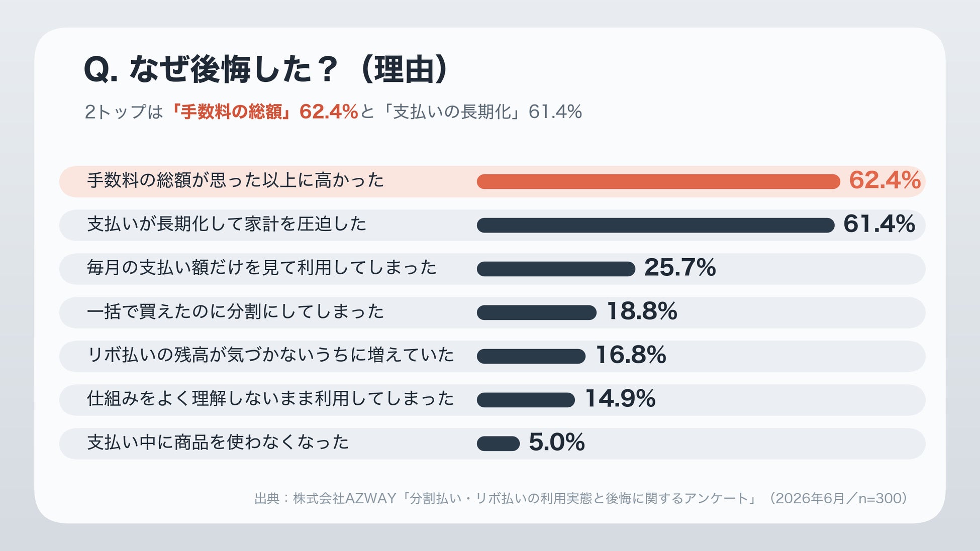
Task: Click the orange 62.4% value label
Action: pos(885,180)
